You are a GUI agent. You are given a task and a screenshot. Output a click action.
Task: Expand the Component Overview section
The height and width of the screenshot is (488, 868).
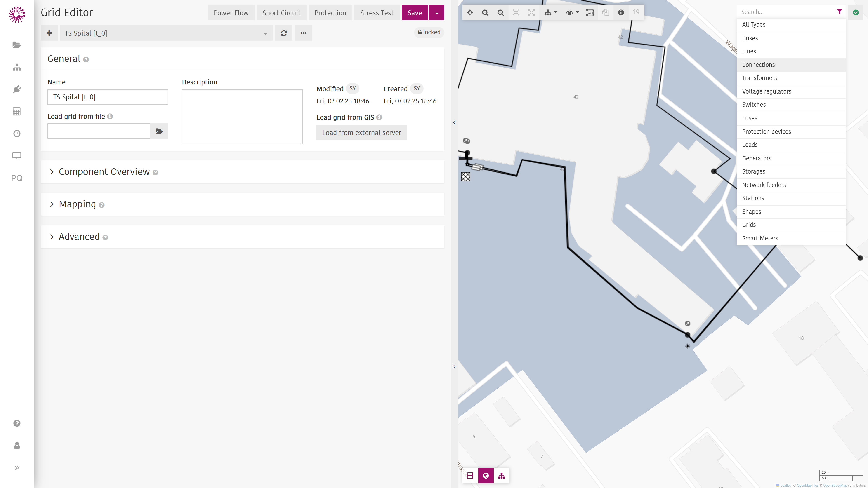(x=243, y=172)
